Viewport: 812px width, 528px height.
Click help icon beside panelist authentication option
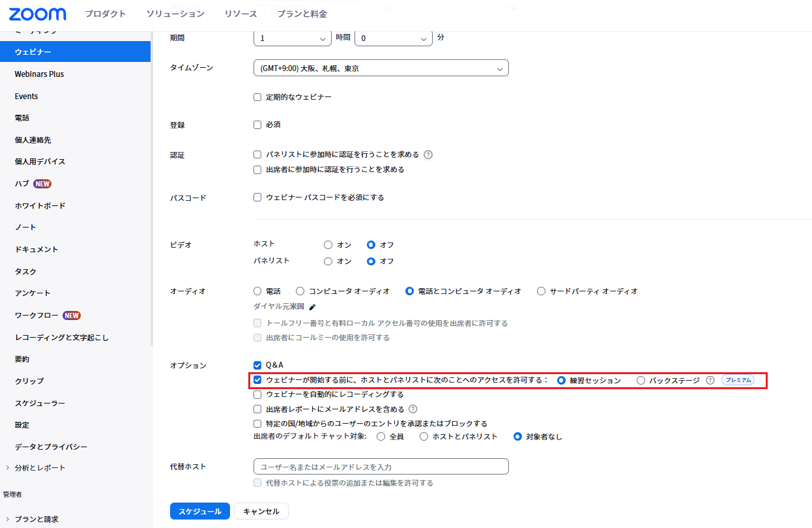click(x=428, y=155)
